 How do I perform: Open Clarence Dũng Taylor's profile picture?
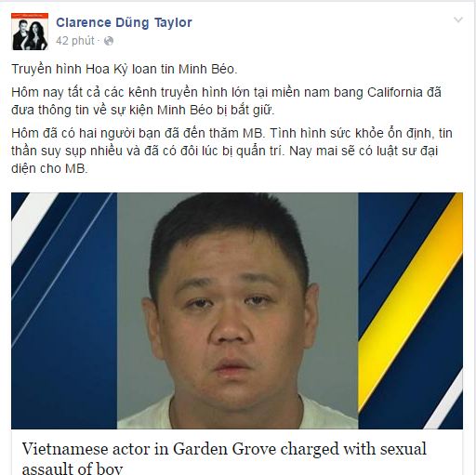pos(30,32)
